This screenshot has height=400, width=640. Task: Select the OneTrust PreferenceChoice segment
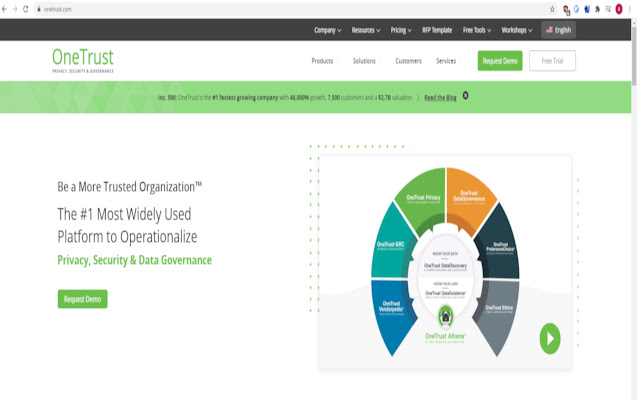tap(500, 247)
